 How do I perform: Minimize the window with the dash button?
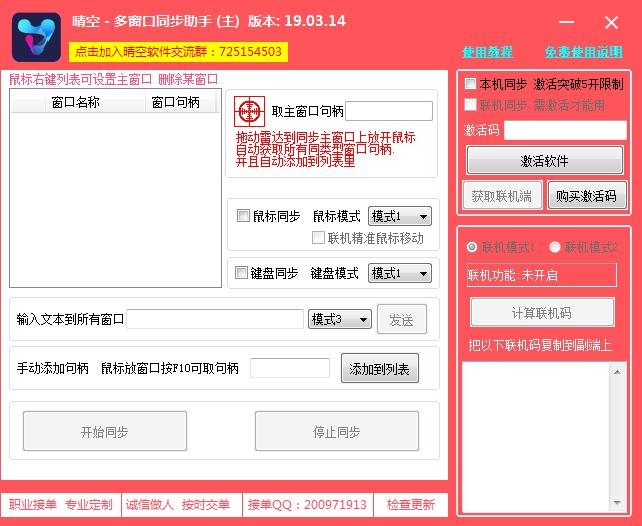pos(568,22)
